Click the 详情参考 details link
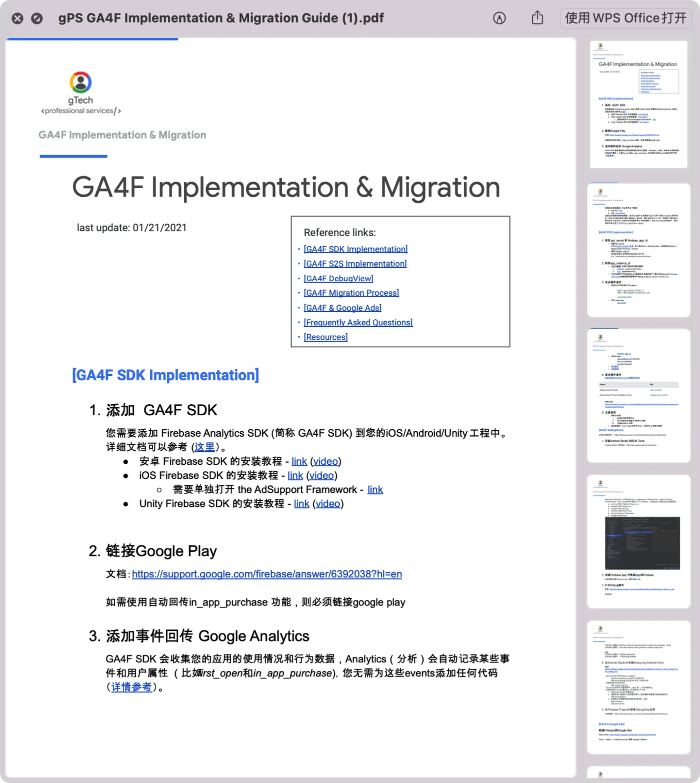Viewport: 700px width, 783px height. (x=131, y=687)
